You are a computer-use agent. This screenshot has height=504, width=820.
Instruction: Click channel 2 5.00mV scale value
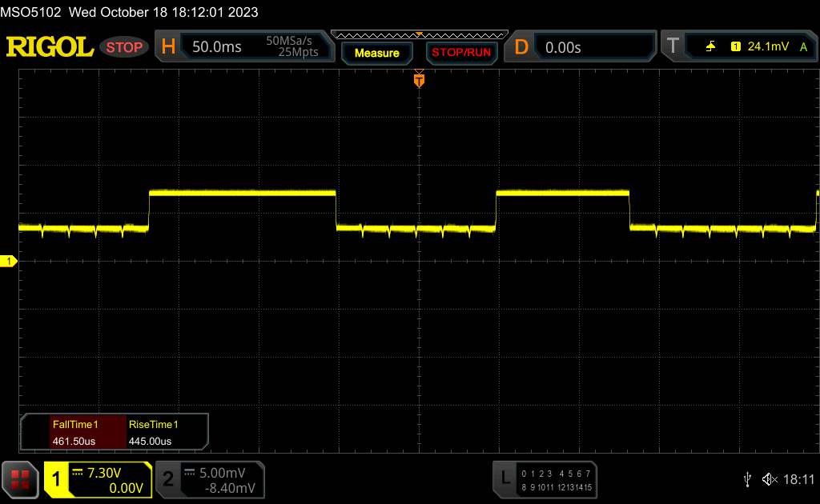[x=223, y=473]
